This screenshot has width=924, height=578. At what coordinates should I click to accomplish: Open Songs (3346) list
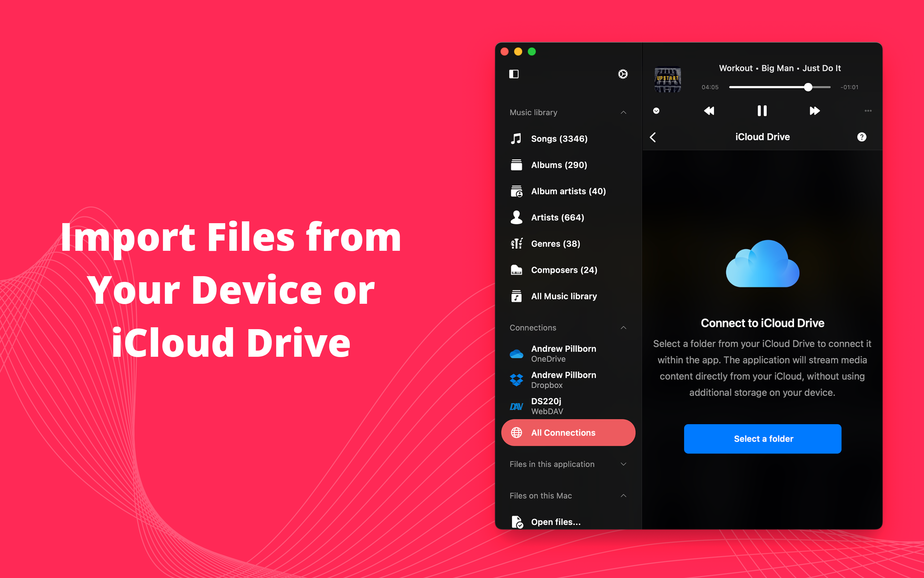[x=568, y=138]
